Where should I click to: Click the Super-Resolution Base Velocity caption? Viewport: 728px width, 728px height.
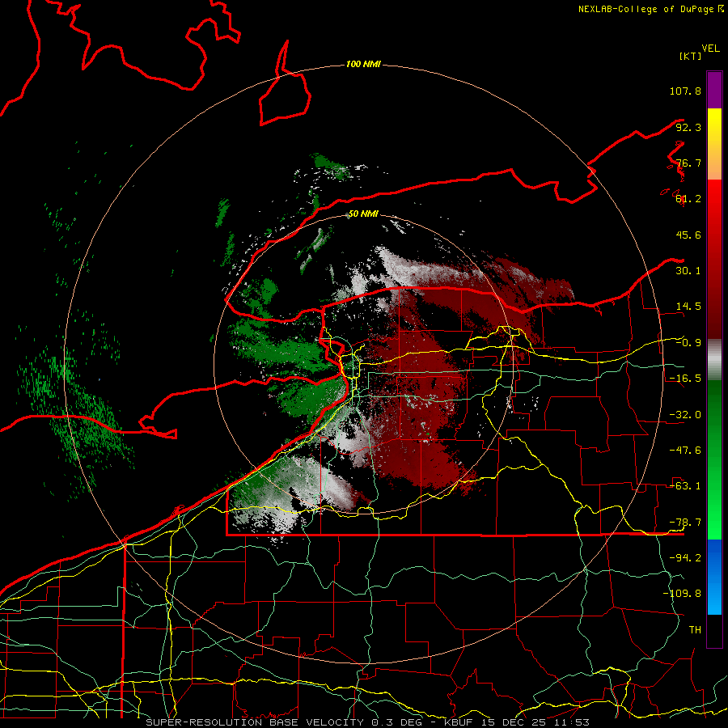pyautogui.click(x=368, y=722)
